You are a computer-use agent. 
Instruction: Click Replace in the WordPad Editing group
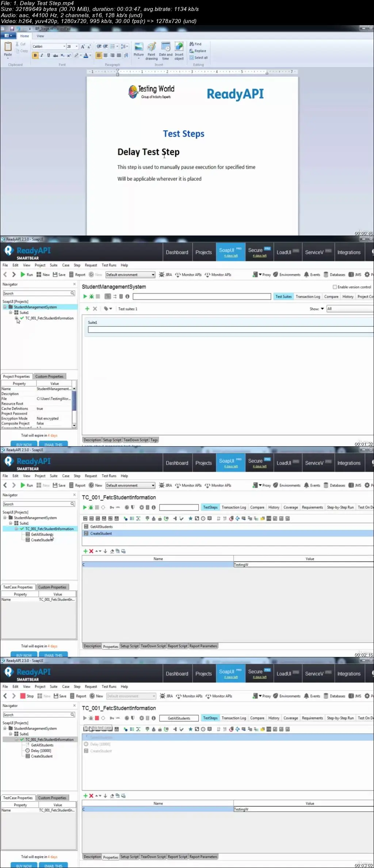coord(198,51)
